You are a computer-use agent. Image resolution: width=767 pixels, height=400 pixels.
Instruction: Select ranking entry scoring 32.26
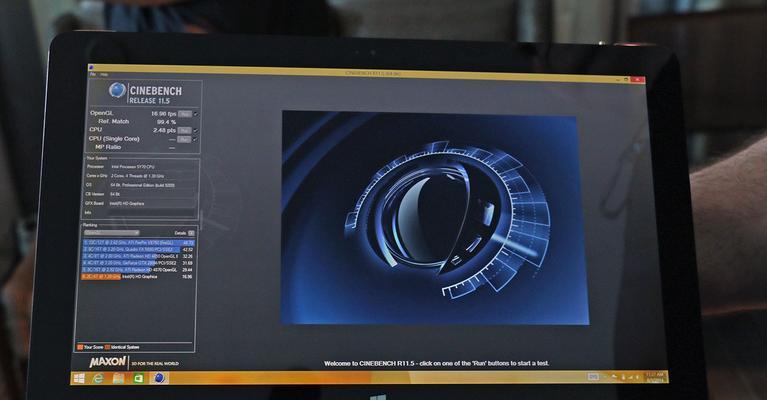pyautogui.click(x=138, y=256)
